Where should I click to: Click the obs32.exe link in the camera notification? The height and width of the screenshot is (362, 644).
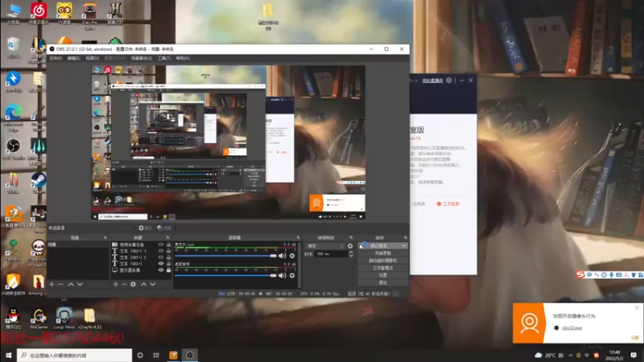point(572,328)
